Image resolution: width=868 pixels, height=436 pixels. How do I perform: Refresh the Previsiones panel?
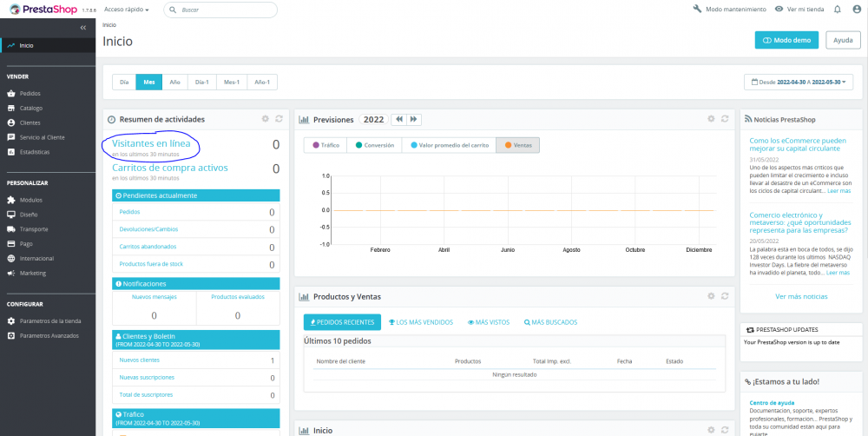(x=725, y=119)
